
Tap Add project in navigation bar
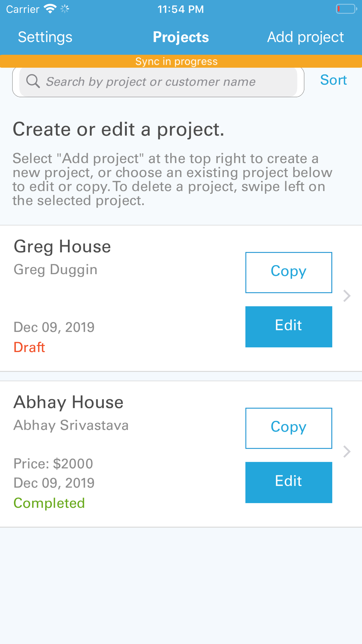[x=306, y=37]
